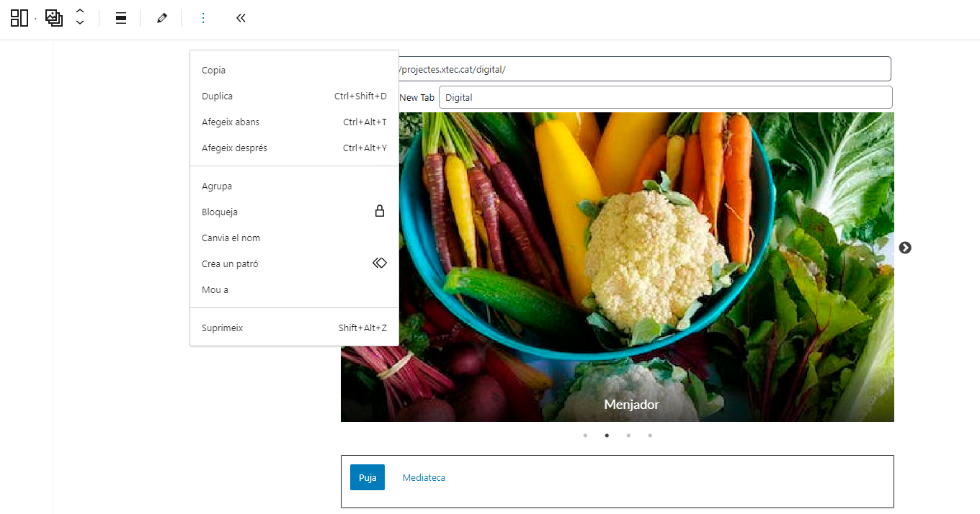This screenshot has height=514, width=980.
Task: Select the parent block columns icon
Action: 19,18
